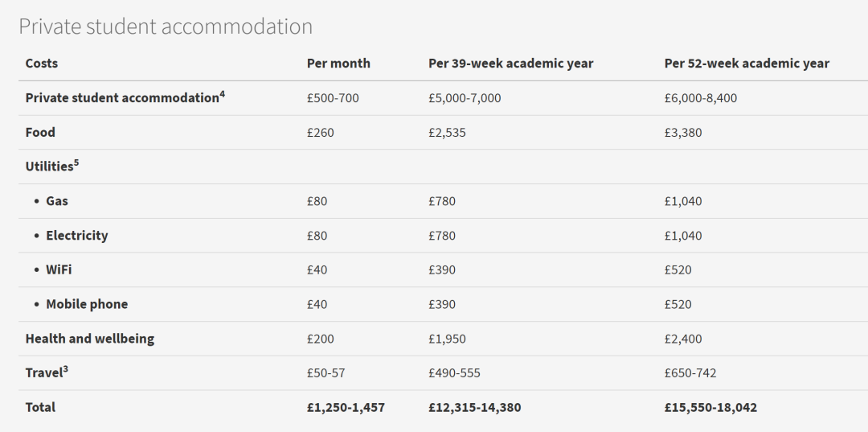The width and height of the screenshot is (868, 432).
Task: Click the Total row label
Action: tap(40, 408)
